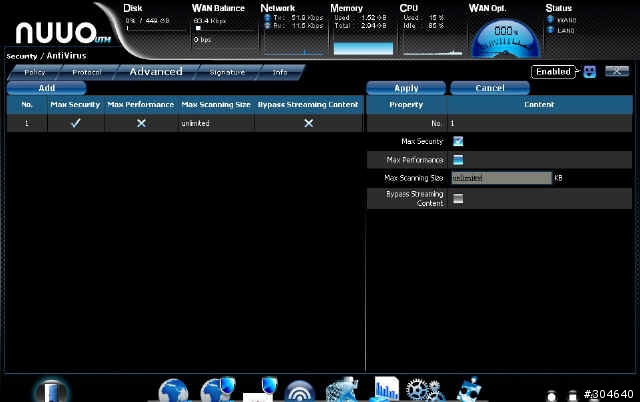Click the Memory usage graph
The image size is (640, 402).
363,48
